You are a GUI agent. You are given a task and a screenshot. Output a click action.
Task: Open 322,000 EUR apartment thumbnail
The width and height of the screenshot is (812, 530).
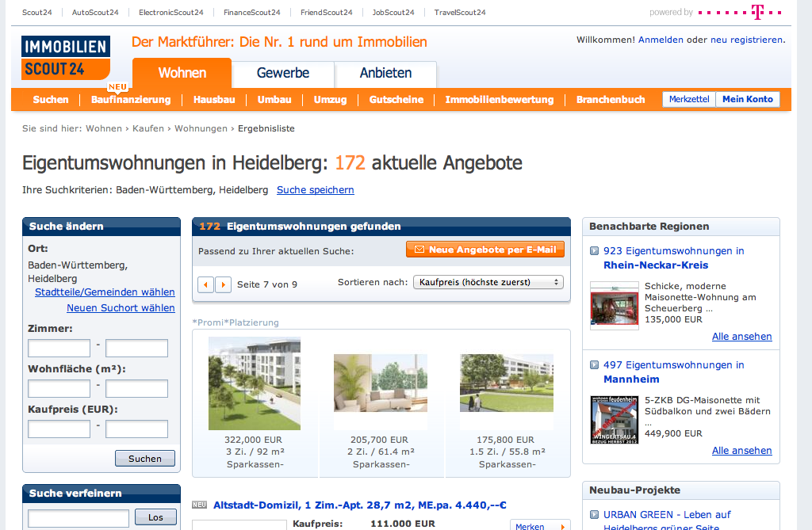point(255,383)
